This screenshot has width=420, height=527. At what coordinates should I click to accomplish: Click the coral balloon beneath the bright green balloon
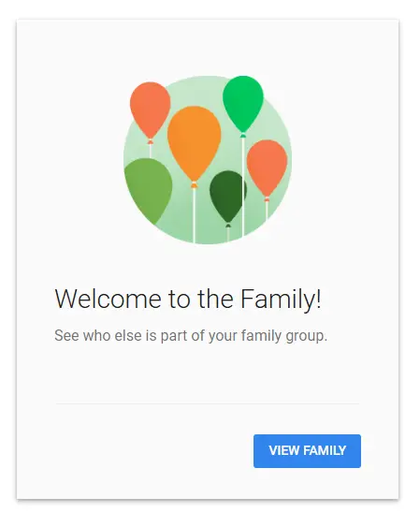[x=267, y=168]
